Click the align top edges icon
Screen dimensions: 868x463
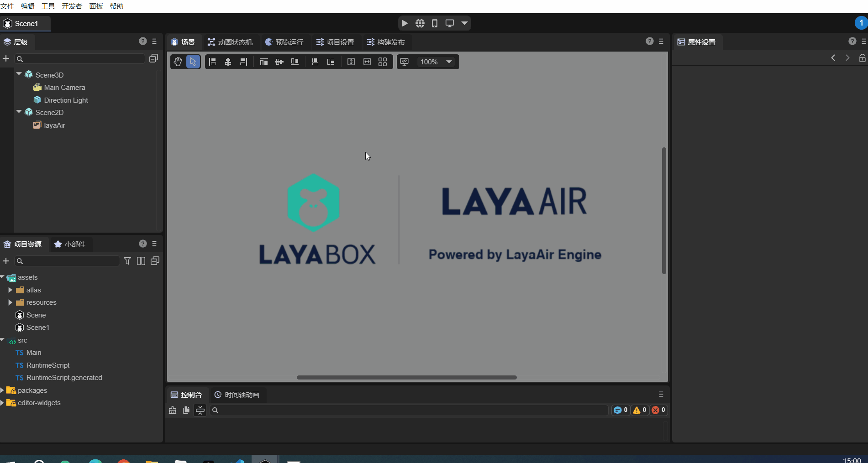pyautogui.click(x=263, y=62)
